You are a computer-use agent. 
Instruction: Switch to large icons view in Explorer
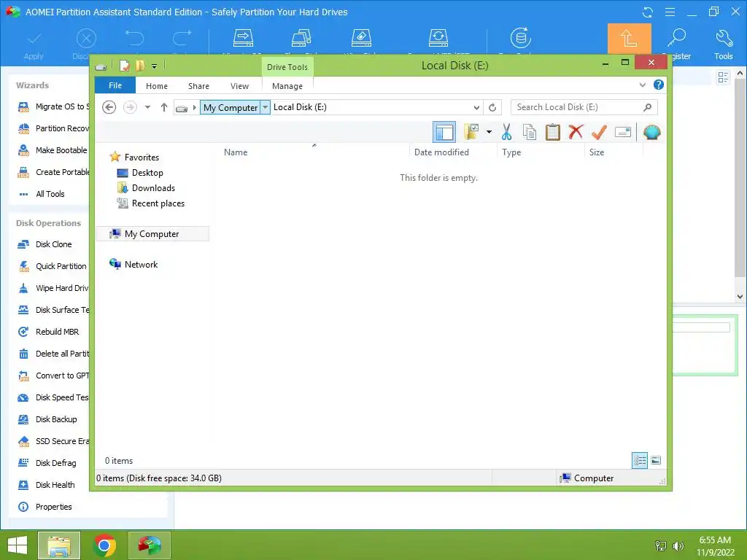656,460
